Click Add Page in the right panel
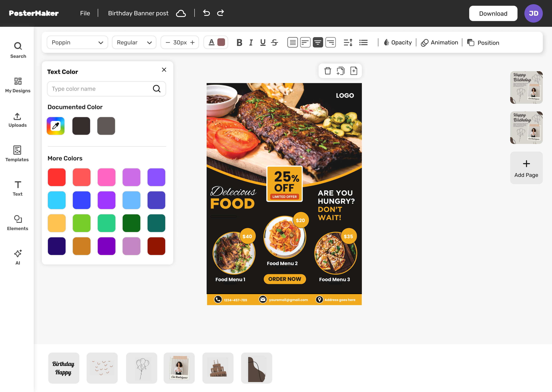Screen dimensions: 552x392 click(x=526, y=168)
